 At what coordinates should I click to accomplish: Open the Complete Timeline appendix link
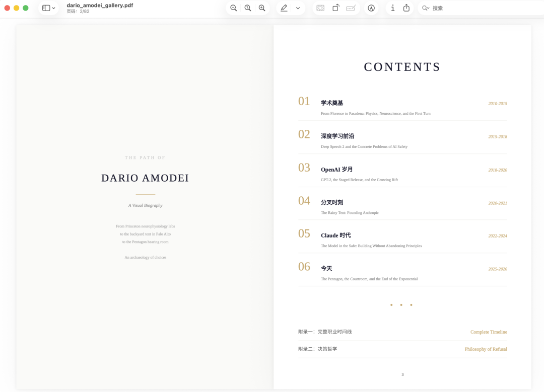(x=489, y=332)
